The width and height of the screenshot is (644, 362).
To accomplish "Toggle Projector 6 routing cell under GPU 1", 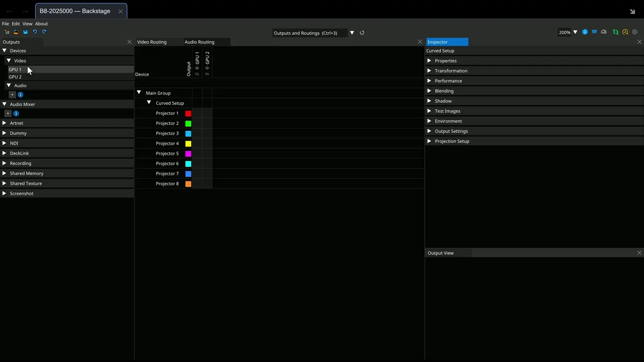I will (x=197, y=164).
